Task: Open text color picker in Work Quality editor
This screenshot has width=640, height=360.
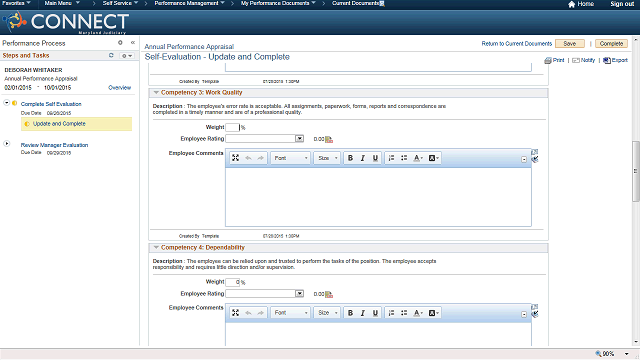Action: [418, 158]
